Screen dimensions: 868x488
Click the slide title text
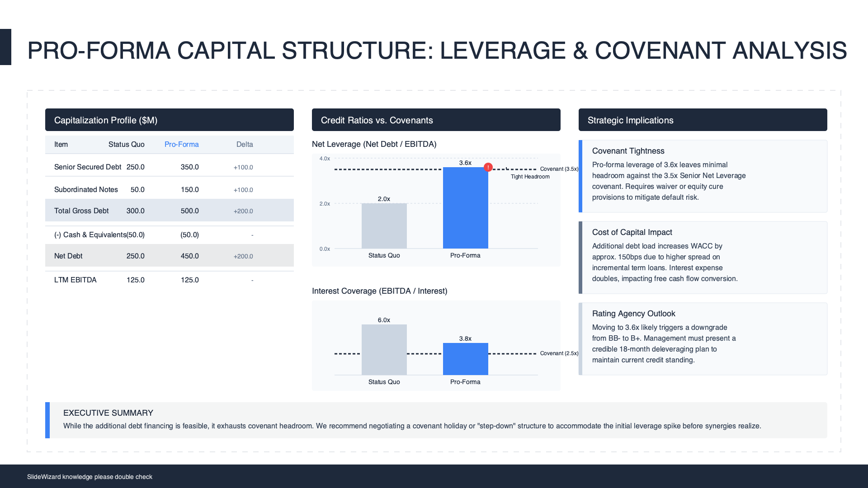click(x=437, y=50)
